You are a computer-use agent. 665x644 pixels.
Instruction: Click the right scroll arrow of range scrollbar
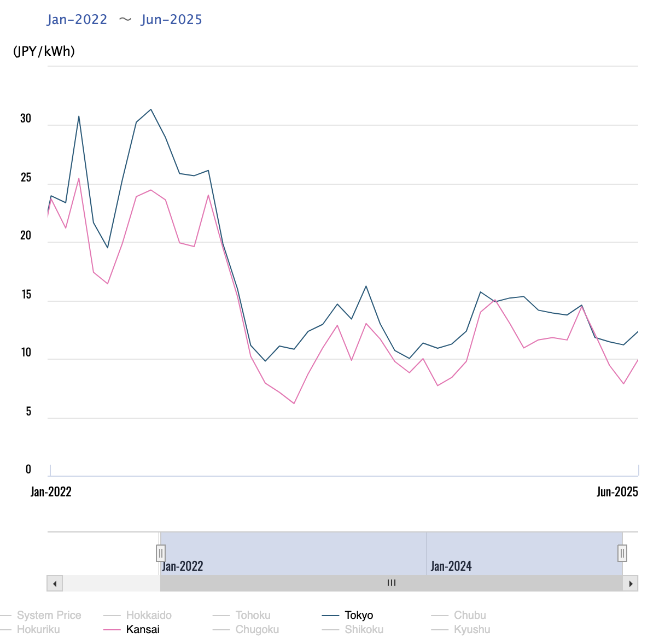631,583
